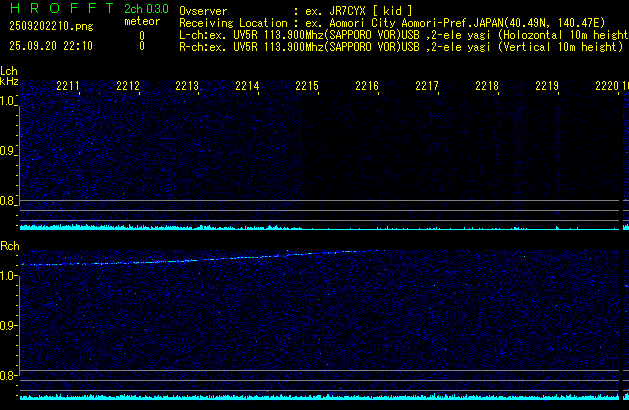The image size is (629, 410).
Task: Click the 0.9 kHz label in Lch
Action: (8, 151)
